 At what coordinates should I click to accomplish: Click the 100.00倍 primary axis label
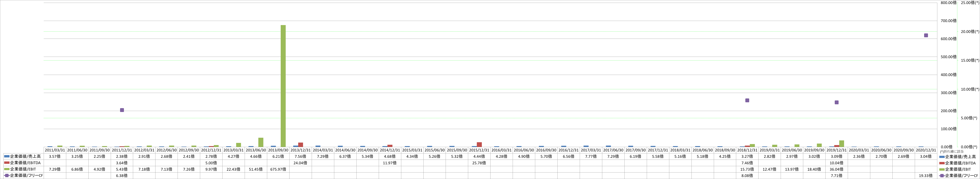coord(948,129)
